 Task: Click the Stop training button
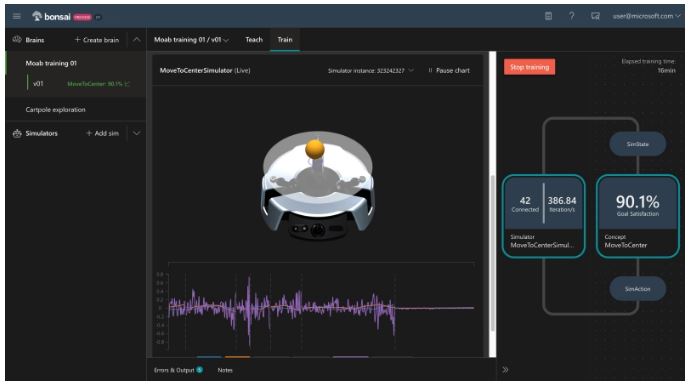coord(529,67)
